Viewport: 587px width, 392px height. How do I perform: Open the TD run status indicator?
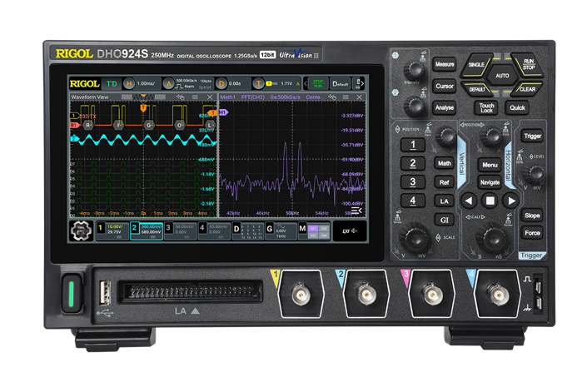click(x=112, y=84)
